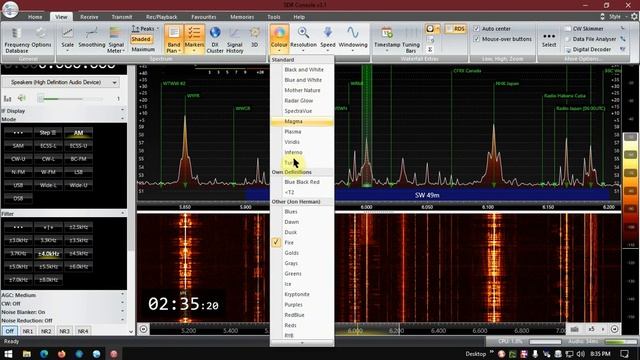The width and height of the screenshot is (640, 360).
Task: Select the ±4.0kHz filter button
Action: pos(48,253)
